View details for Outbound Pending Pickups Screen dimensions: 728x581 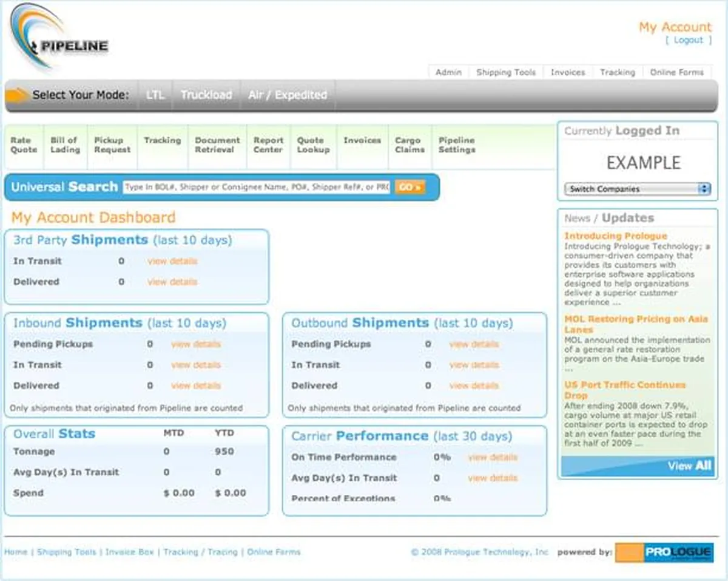point(474,344)
